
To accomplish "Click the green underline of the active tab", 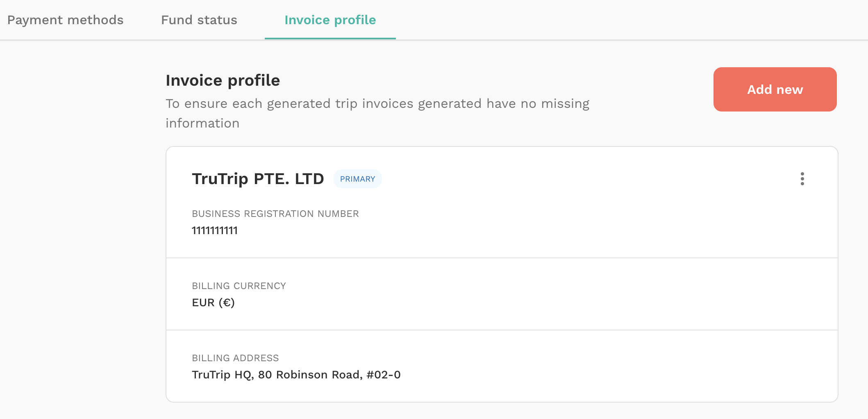I will (330, 38).
